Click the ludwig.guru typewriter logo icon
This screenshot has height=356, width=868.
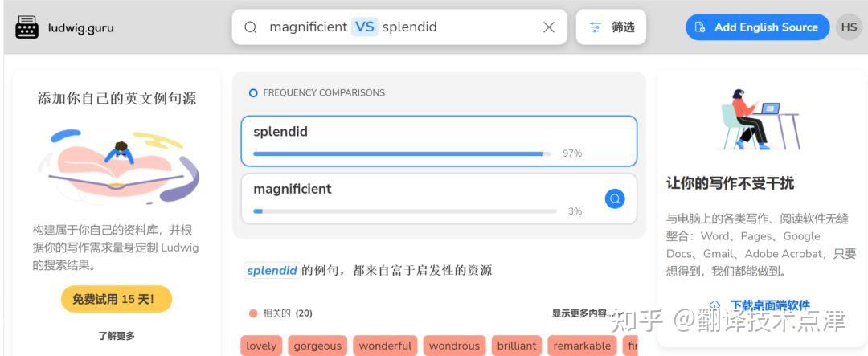pos(27,27)
